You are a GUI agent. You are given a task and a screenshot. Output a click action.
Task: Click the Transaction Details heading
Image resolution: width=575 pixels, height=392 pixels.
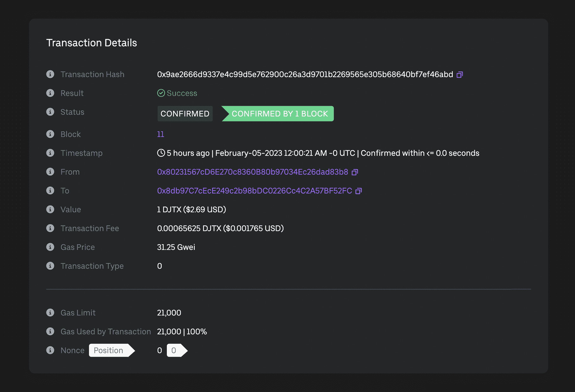[x=92, y=43]
